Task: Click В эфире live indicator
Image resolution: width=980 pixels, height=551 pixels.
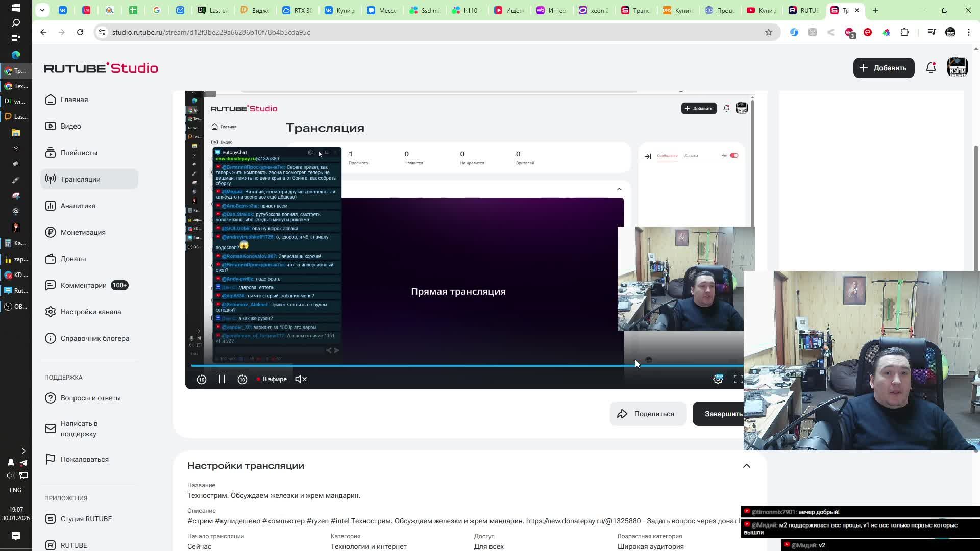Action: pyautogui.click(x=272, y=379)
